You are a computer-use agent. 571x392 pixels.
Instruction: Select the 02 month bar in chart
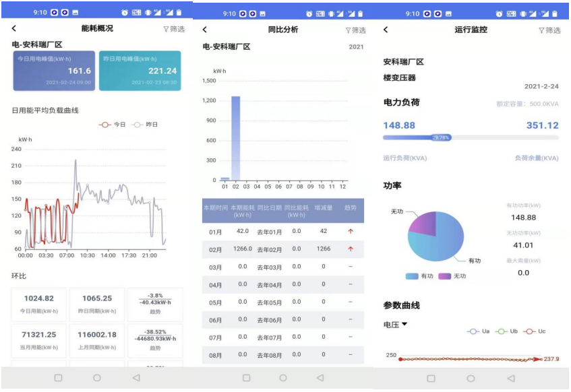[x=235, y=138]
